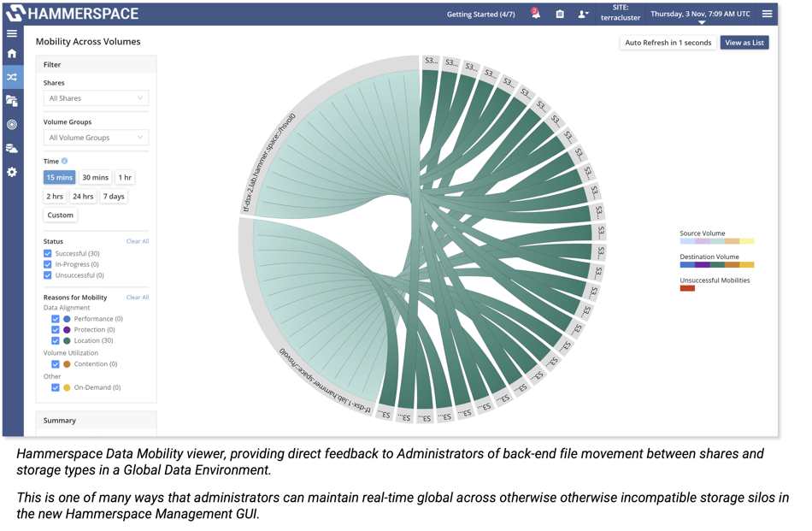This screenshot has width=812, height=531.
Task: Open Getting Started (4/7) guide
Action: tap(480, 14)
